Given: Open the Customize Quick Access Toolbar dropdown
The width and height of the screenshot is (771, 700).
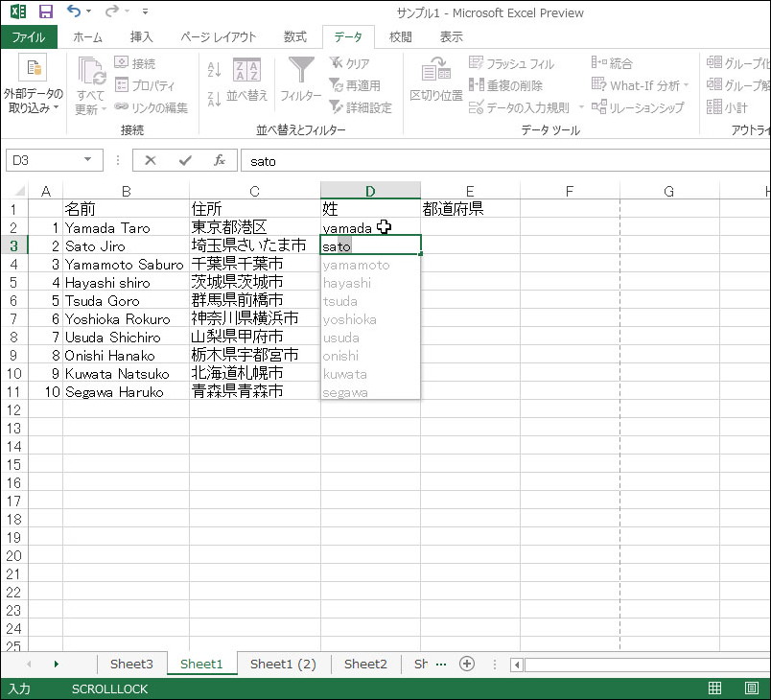Looking at the screenshot, I should pyautogui.click(x=145, y=11).
